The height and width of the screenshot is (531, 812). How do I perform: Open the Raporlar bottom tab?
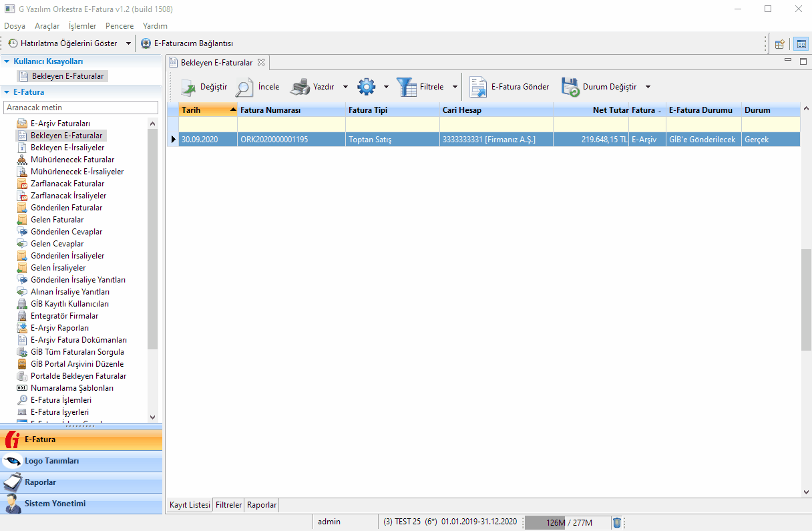[262, 505]
